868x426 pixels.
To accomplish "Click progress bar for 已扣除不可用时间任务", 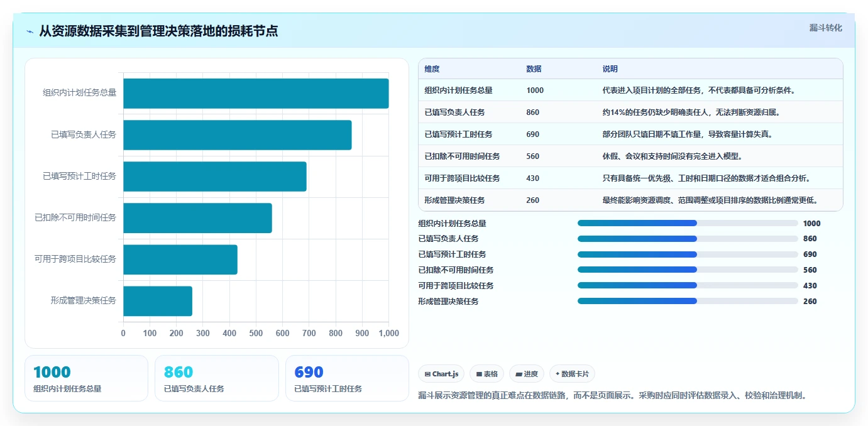I will tap(688, 270).
